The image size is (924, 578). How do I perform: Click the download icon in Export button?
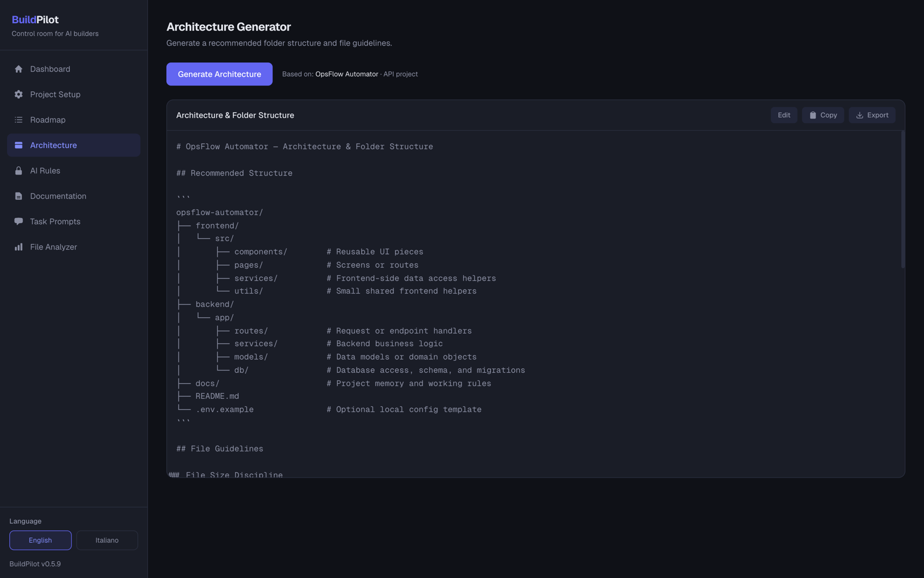[859, 115]
